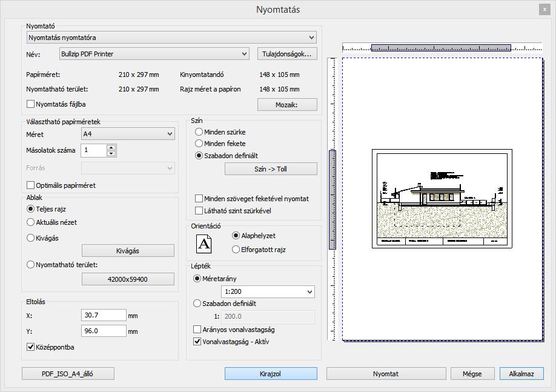Select Szabadon definiált scale radio

coord(197,304)
